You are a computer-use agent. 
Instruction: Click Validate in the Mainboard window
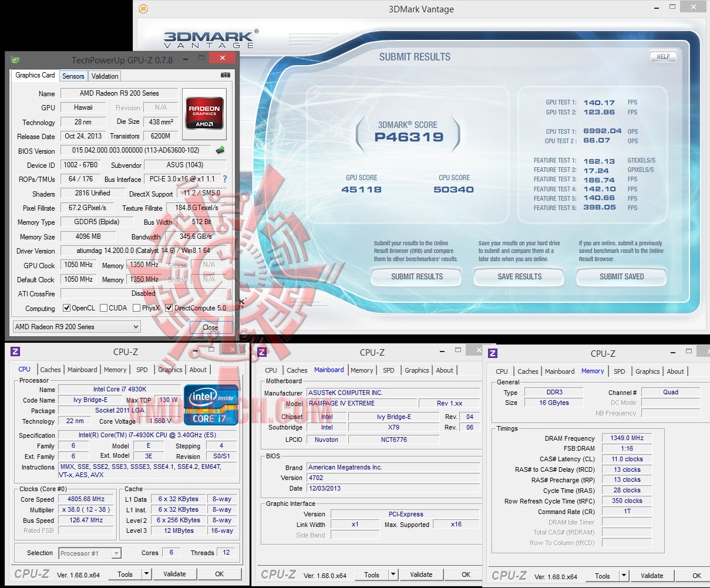coord(421,575)
